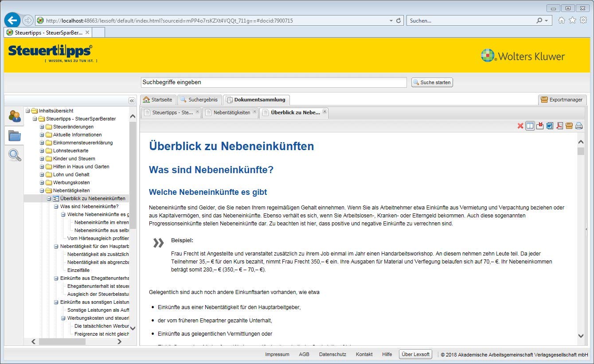Add document to export box icon

[569, 126]
